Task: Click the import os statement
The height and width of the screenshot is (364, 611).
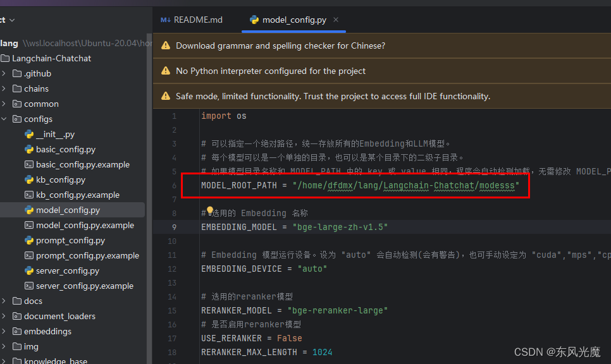Action: click(224, 116)
